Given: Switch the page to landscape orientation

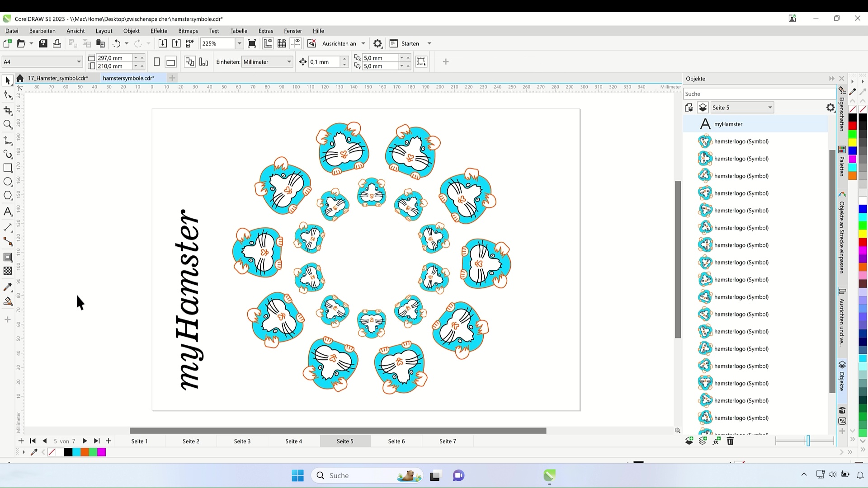Looking at the screenshot, I should (170, 62).
